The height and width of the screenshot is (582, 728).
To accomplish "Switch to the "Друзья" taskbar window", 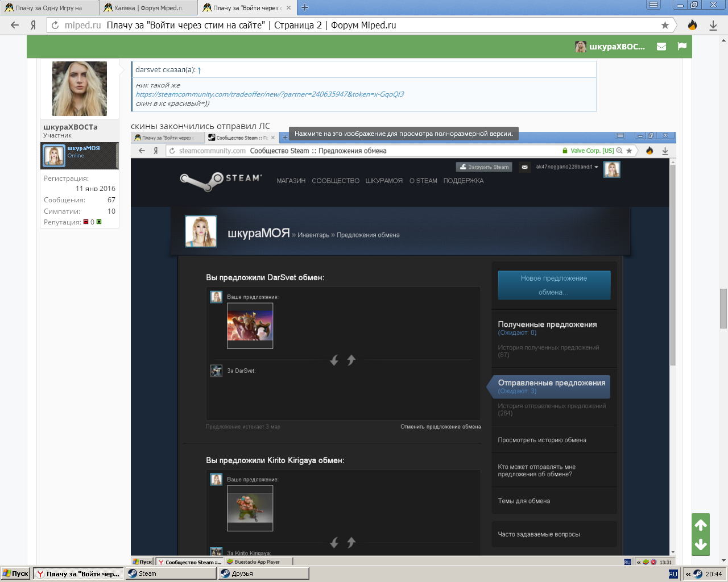I will 264,573.
